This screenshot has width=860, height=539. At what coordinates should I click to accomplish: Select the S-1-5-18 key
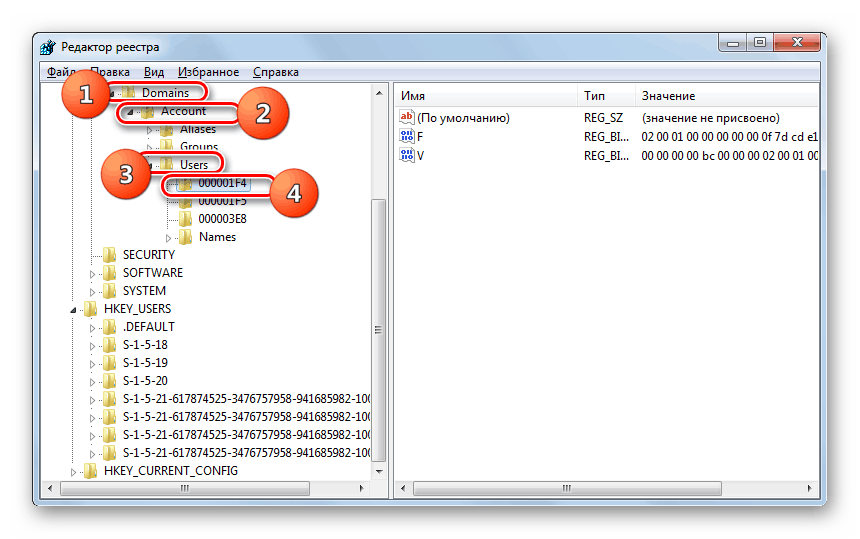[145, 345]
